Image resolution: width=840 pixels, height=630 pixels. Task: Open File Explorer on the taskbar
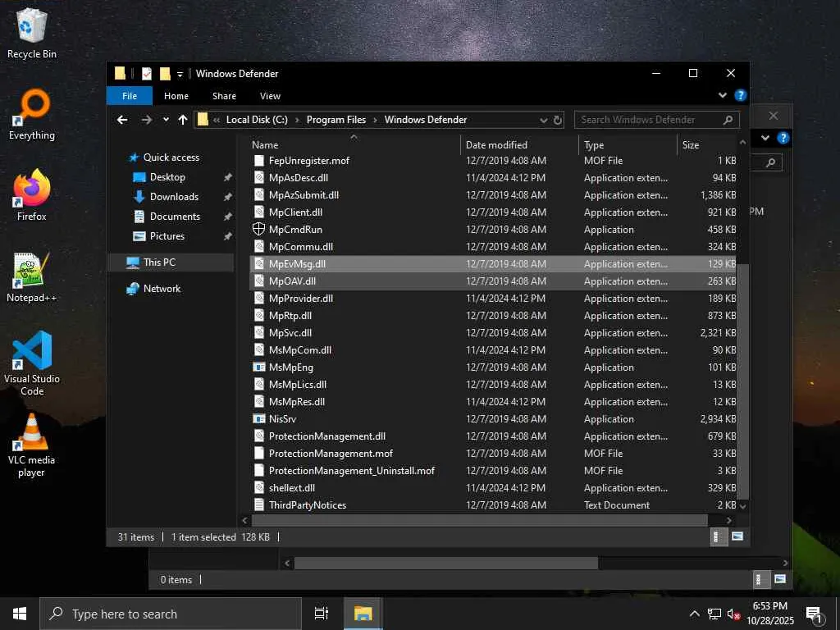click(x=363, y=614)
